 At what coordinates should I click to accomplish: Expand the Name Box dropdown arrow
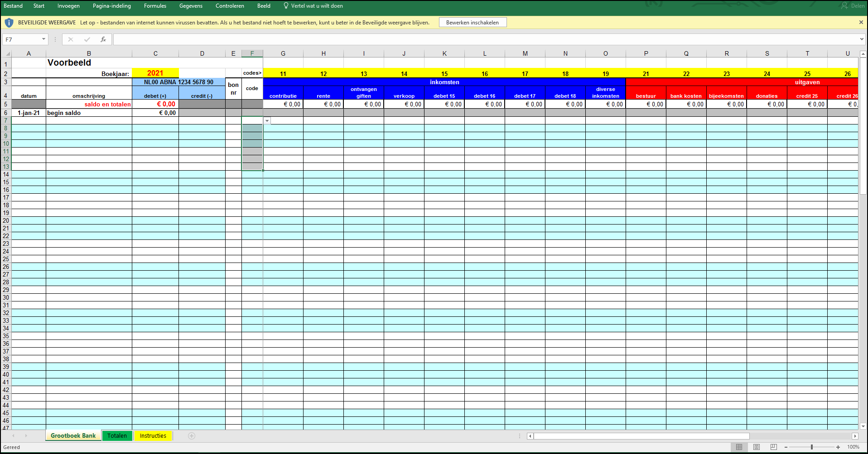click(x=43, y=39)
